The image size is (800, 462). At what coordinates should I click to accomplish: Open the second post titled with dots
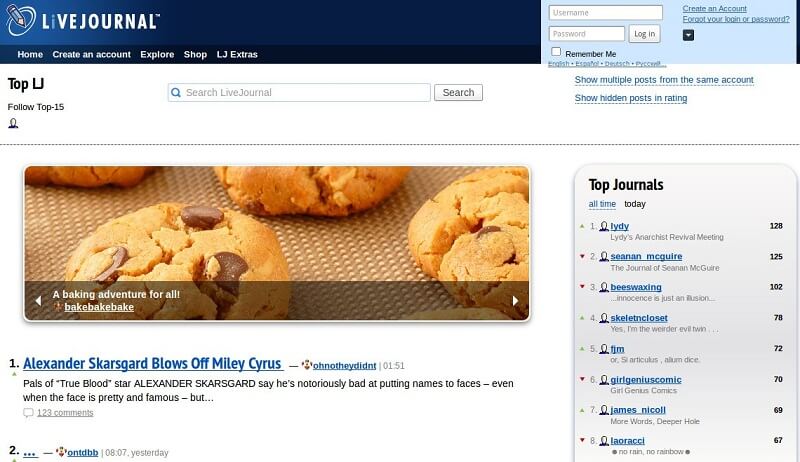(x=30, y=452)
